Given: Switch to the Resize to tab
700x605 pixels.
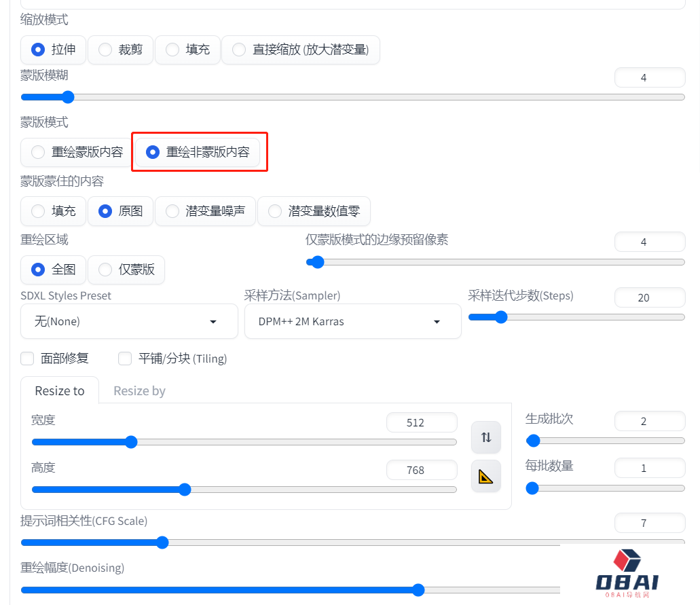Looking at the screenshot, I should tap(60, 390).
